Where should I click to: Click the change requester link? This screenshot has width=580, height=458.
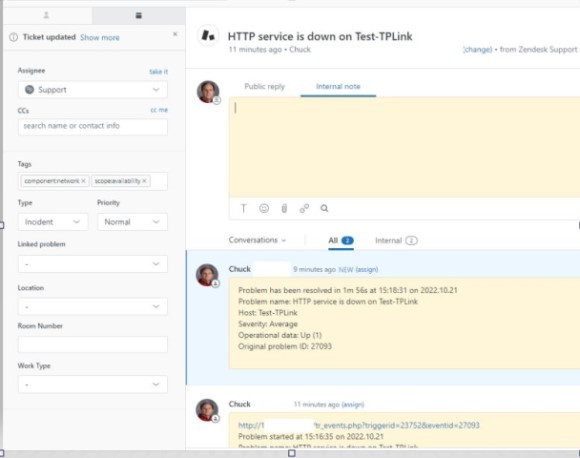click(478, 50)
